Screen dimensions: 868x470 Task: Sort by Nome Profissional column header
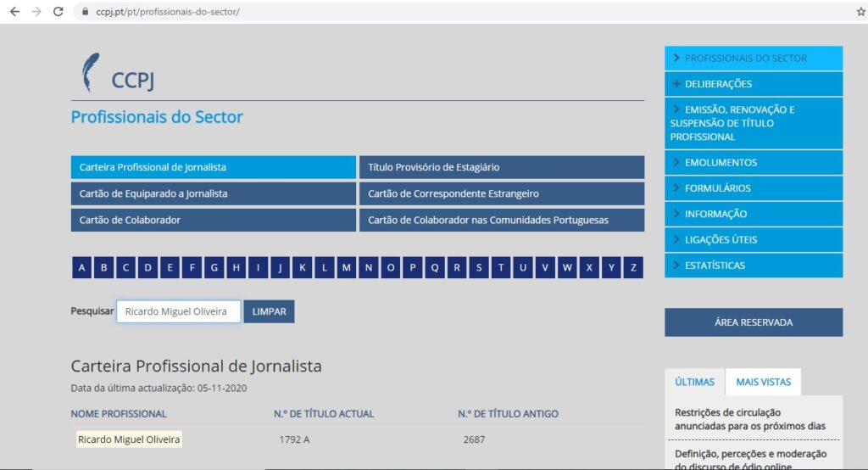[119, 414]
